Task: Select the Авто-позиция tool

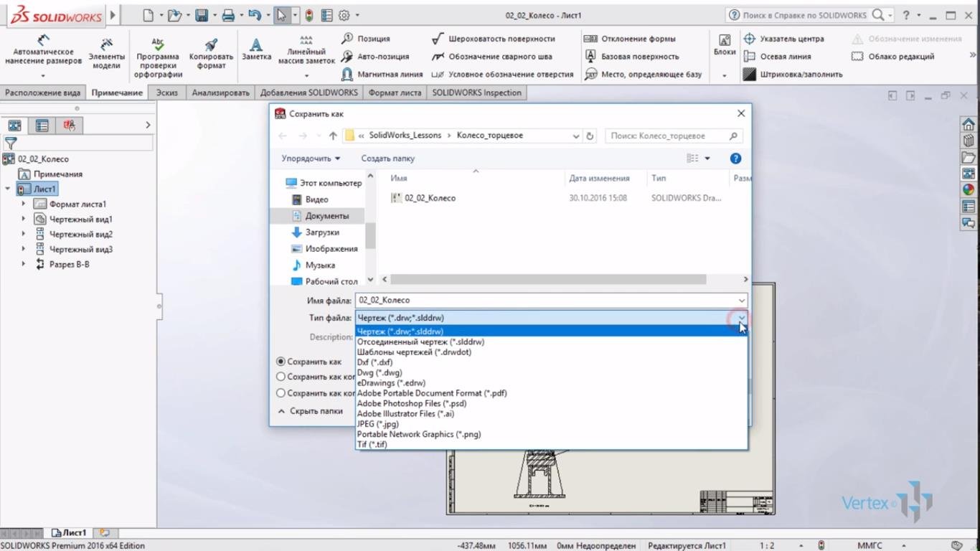Action: point(375,56)
